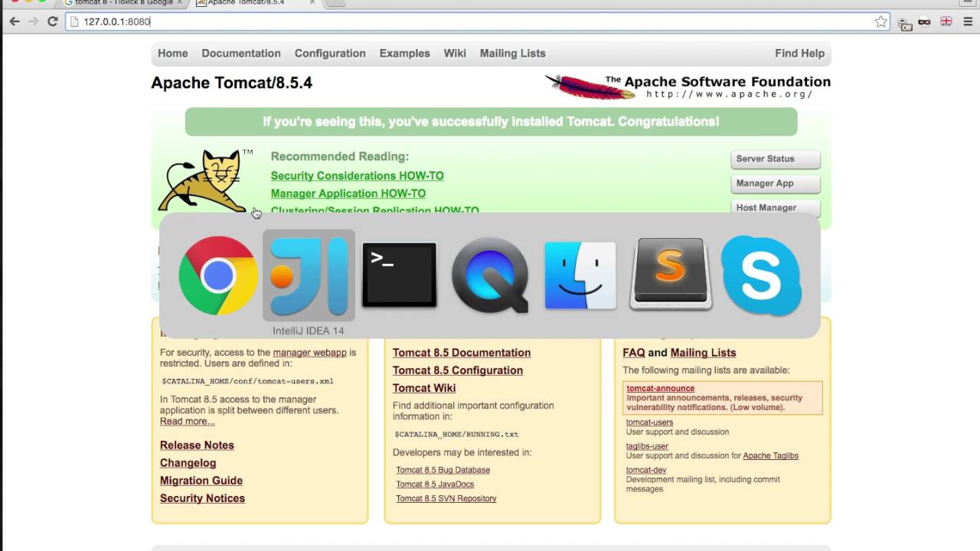Open the Configuration navigation item

pyautogui.click(x=330, y=54)
